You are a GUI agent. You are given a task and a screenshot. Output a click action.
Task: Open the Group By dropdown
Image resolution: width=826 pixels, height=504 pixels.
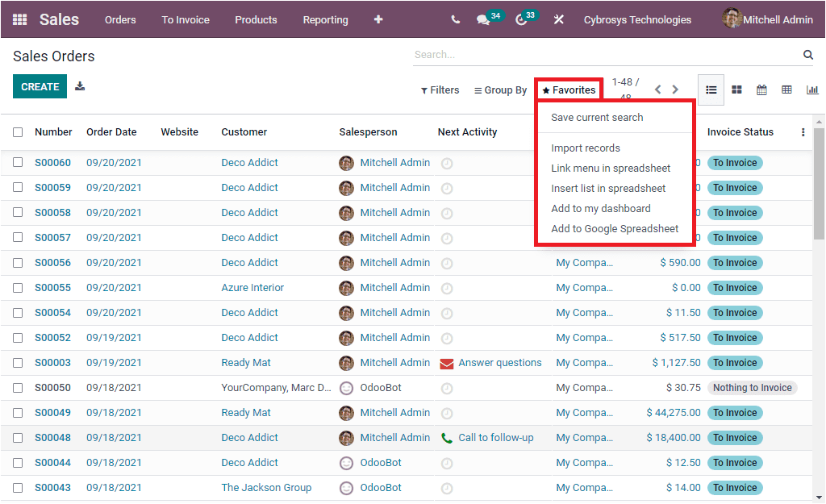[499, 90]
